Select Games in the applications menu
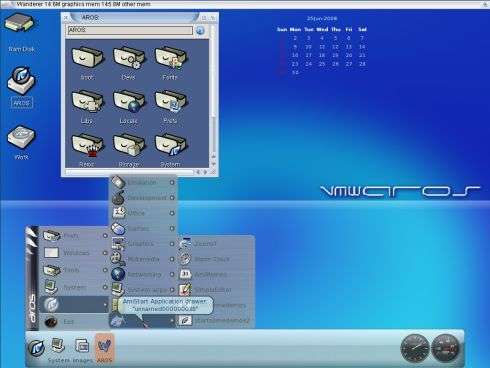Image resolution: width=490 pixels, height=368 pixels. pos(143,229)
